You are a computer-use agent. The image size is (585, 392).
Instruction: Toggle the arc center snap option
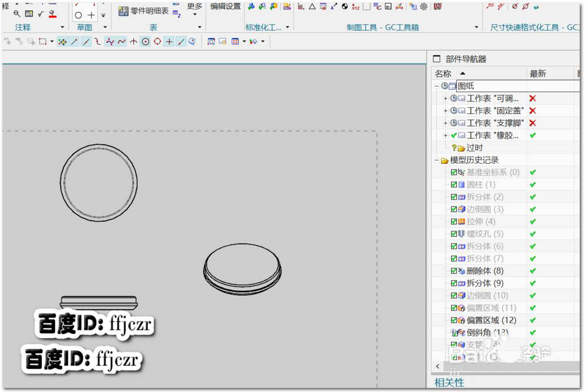[x=146, y=42]
